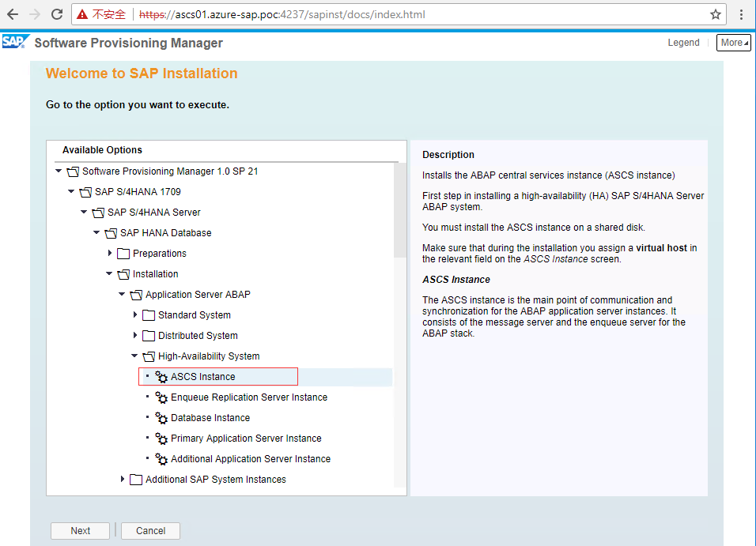Collapse the SAP S/4HANA 1709 node
Viewport: 756px width, 546px height.
point(71,191)
